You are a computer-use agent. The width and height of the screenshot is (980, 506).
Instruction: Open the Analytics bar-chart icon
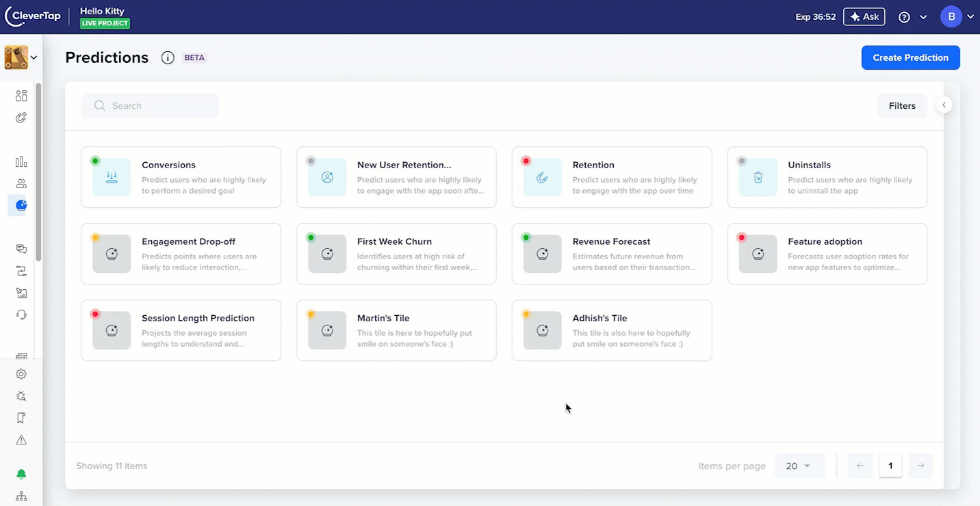[x=21, y=161]
